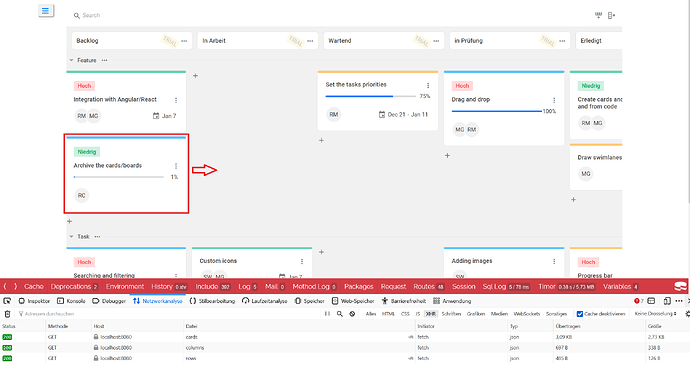Click the RC avatar on the Archive card
The width and height of the screenshot is (690, 365).
81,195
